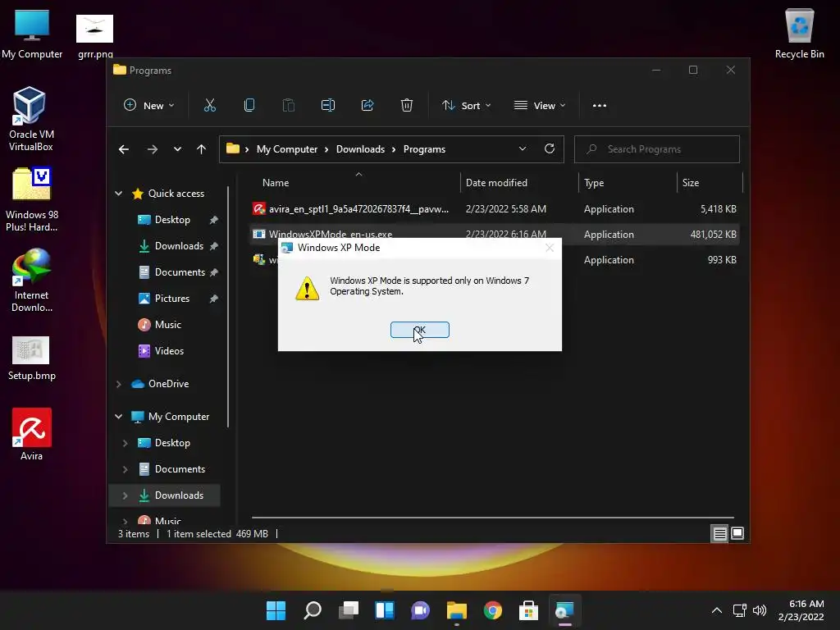This screenshot has height=630, width=840.
Task: Show hidden system tray icons
Action: tap(717, 610)
